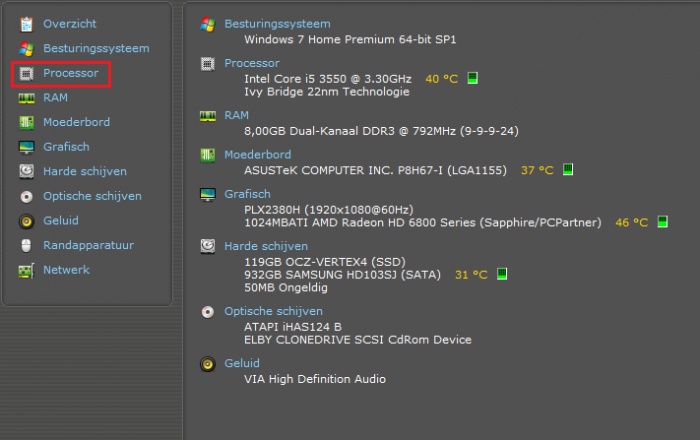The height and width of the screenshot is (440, 700).
Task: Click the 46 °C graphics temperature
Action: click(x=632, y=223)
